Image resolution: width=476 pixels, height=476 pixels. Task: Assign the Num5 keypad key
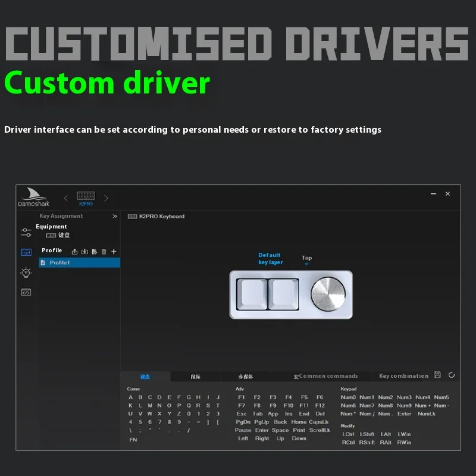441,397
